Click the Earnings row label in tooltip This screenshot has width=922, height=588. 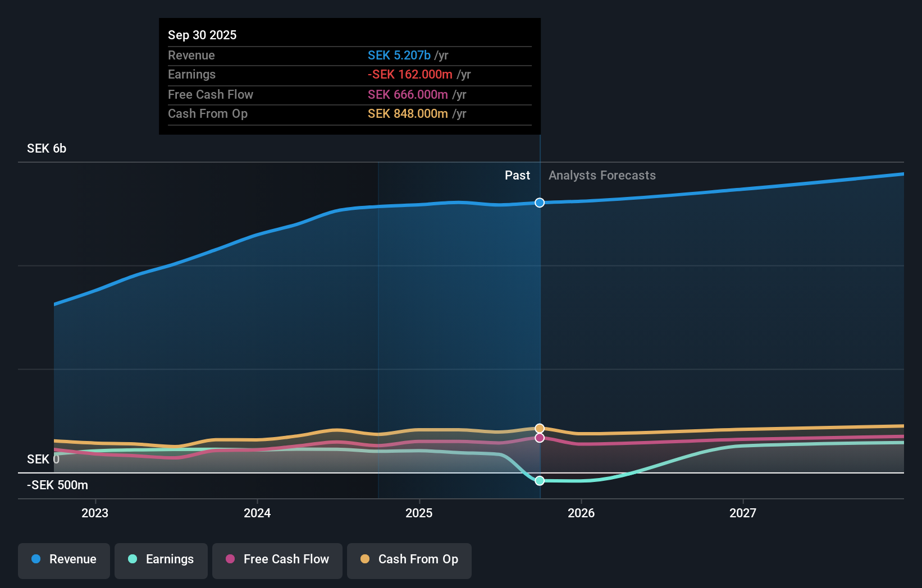coord(191,75)
